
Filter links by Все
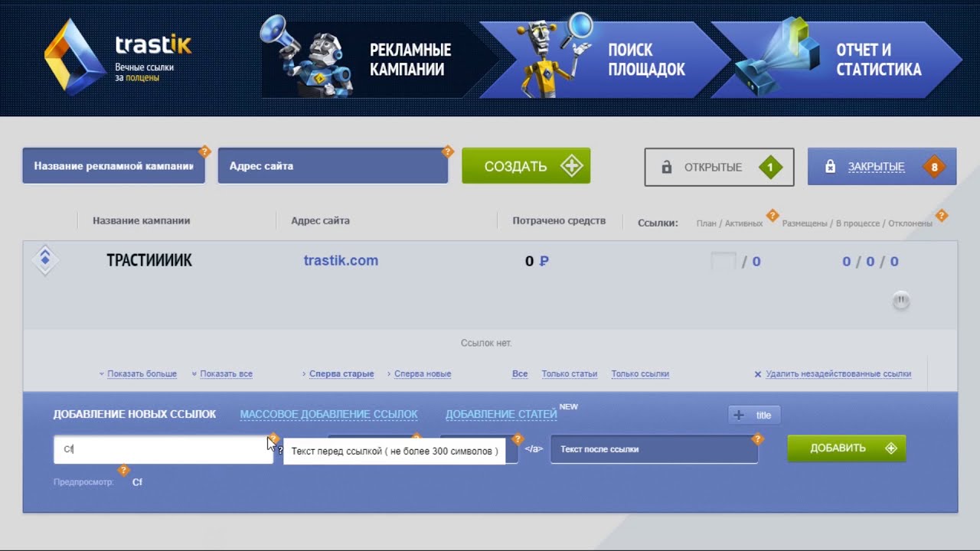point(520,374)
